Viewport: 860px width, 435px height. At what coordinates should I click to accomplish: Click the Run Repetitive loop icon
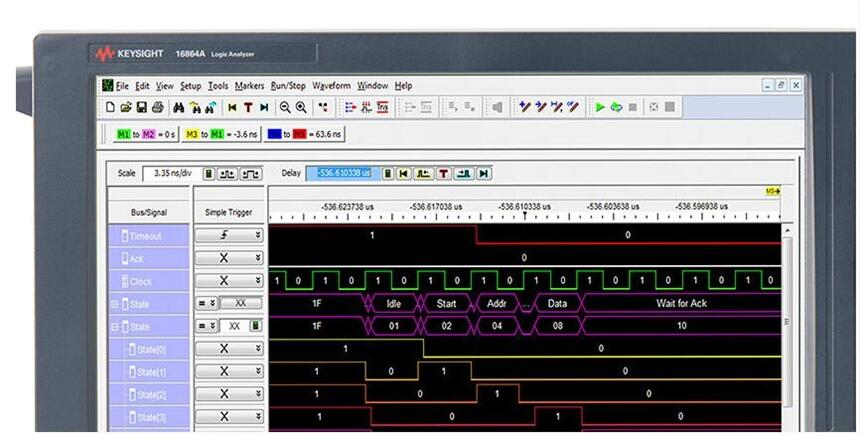(x=616, y=107)
